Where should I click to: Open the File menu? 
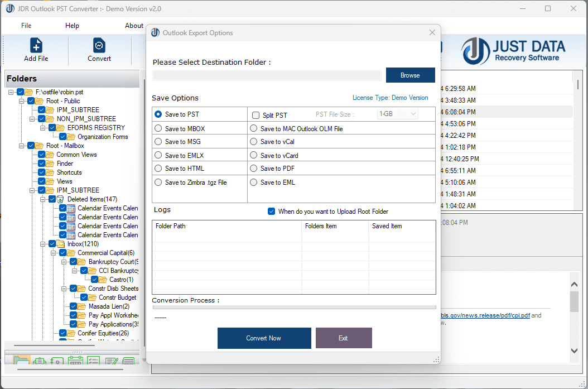[x=26, y=25]
